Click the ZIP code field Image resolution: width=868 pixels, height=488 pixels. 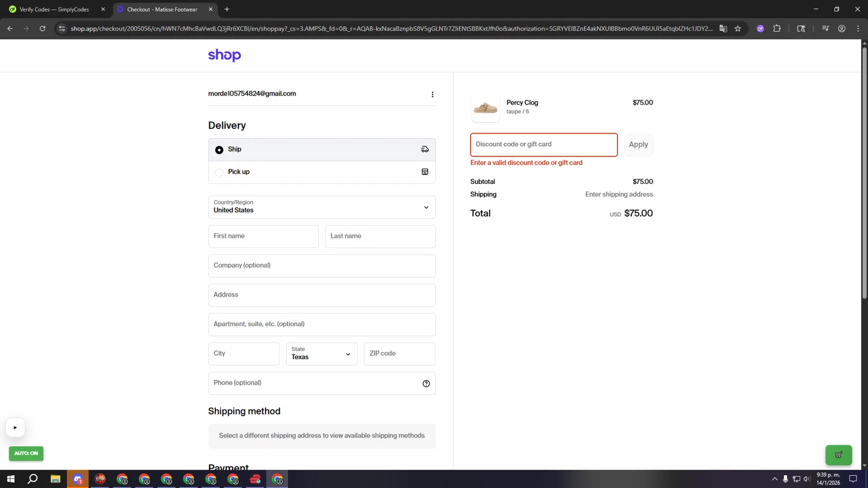click(399, 354)
